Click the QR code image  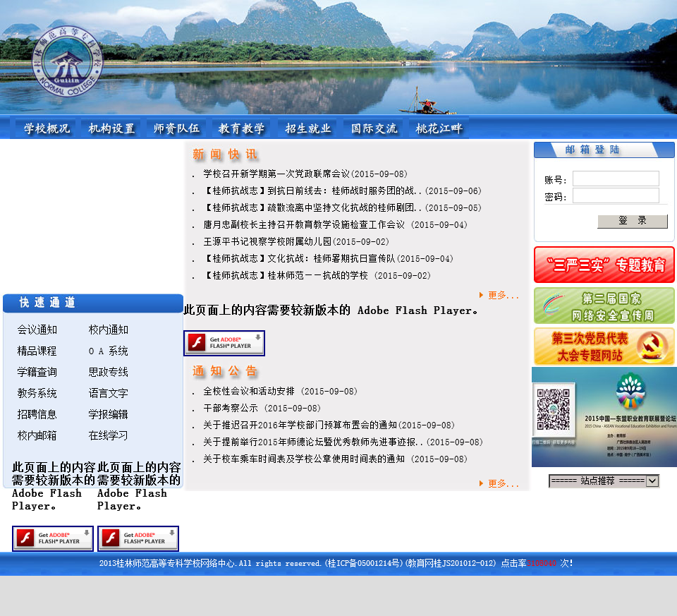(553, 409)
